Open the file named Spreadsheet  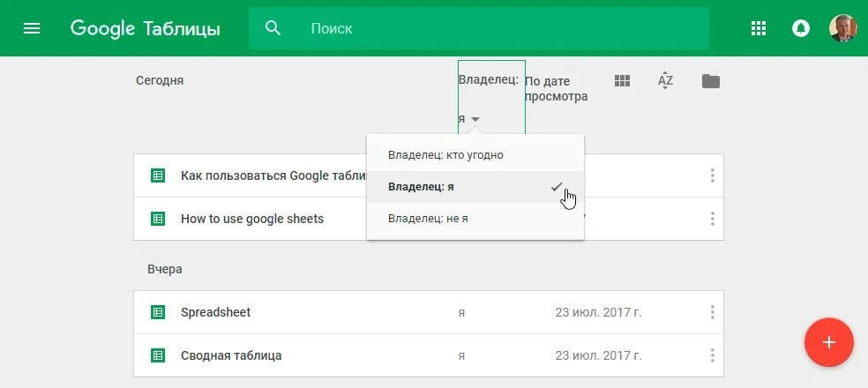pyautogui.click(x=216, y=312)
